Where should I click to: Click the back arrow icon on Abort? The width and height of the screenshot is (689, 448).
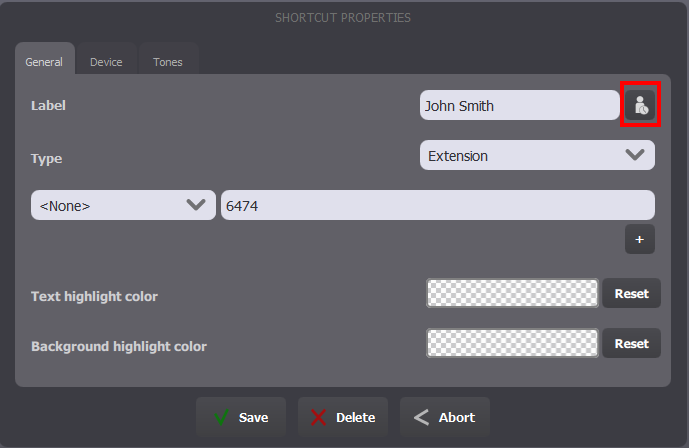421,417
